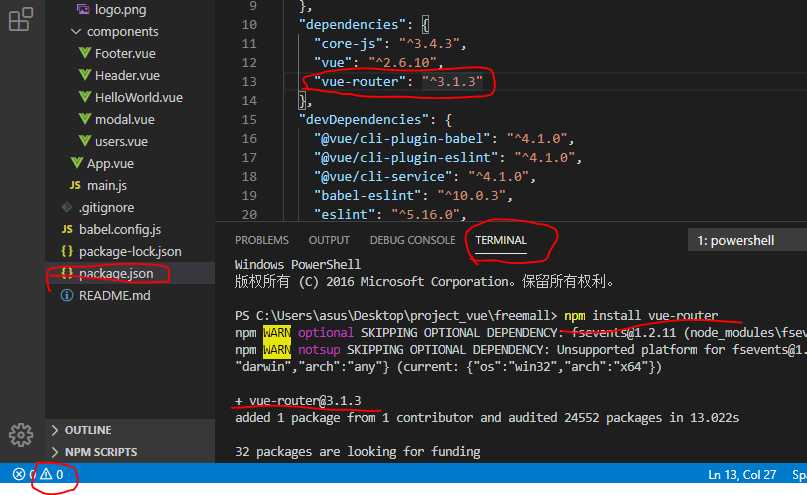Click the "^3.1.3" version value
The image size is (807, 495).
[x=452, y=81]
